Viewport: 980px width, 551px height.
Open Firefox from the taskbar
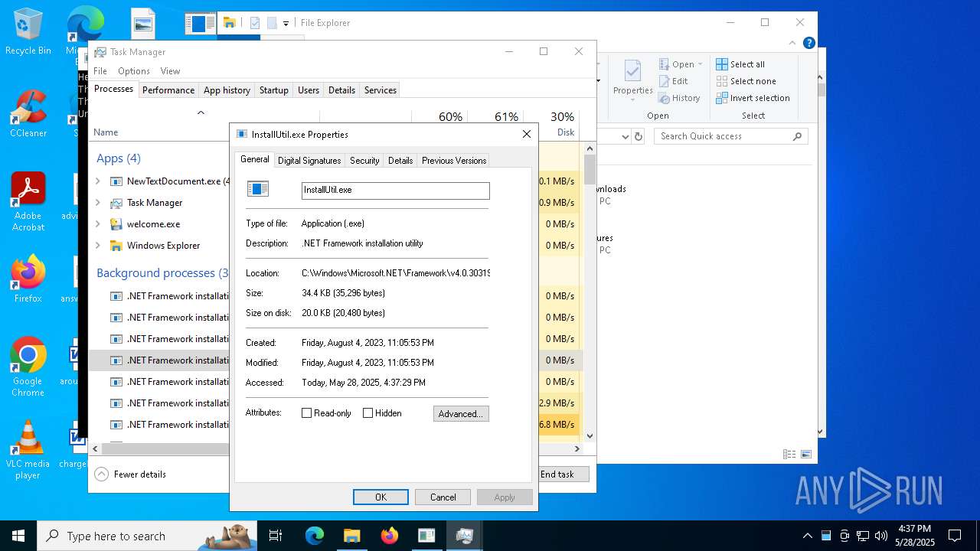pyautogui.click(x=389, y=536)
